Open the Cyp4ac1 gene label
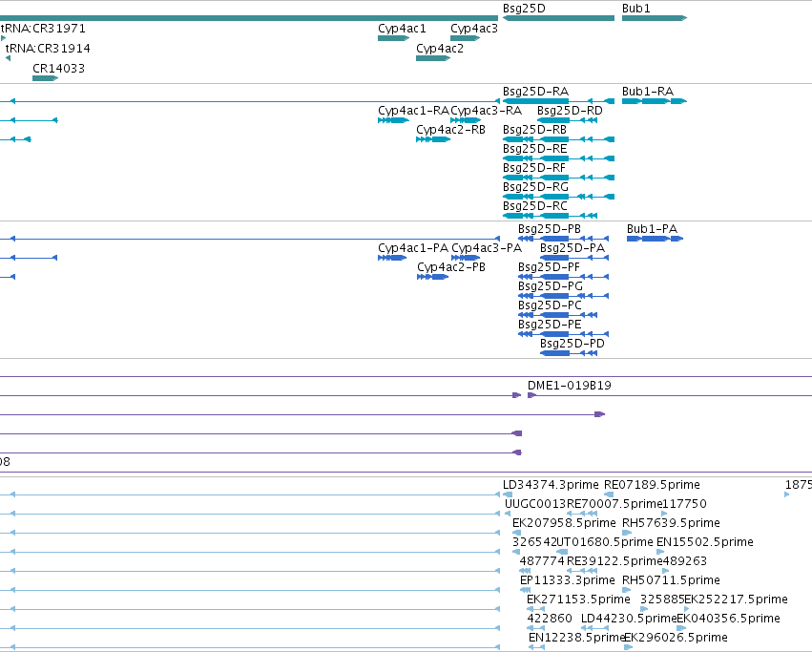Viewport: 812px width, 652px height. (402, 29)
